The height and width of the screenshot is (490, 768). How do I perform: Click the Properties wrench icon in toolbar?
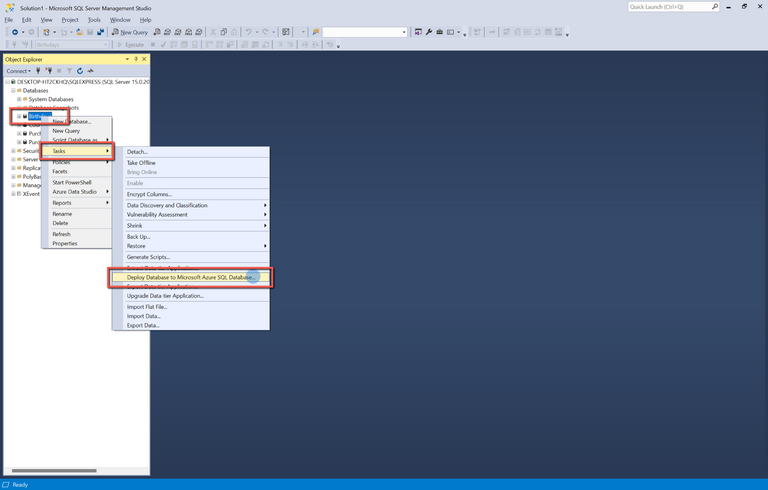click(429, 32)
